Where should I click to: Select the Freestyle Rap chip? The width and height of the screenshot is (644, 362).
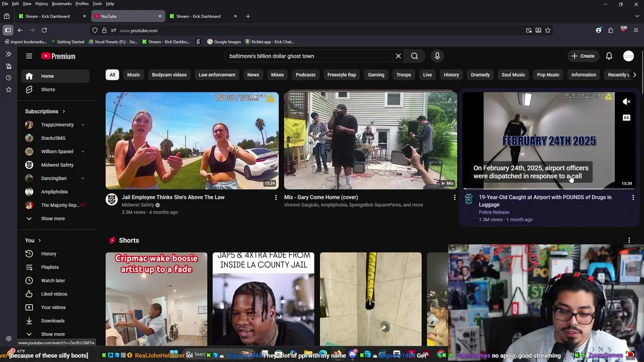point(342,75)
